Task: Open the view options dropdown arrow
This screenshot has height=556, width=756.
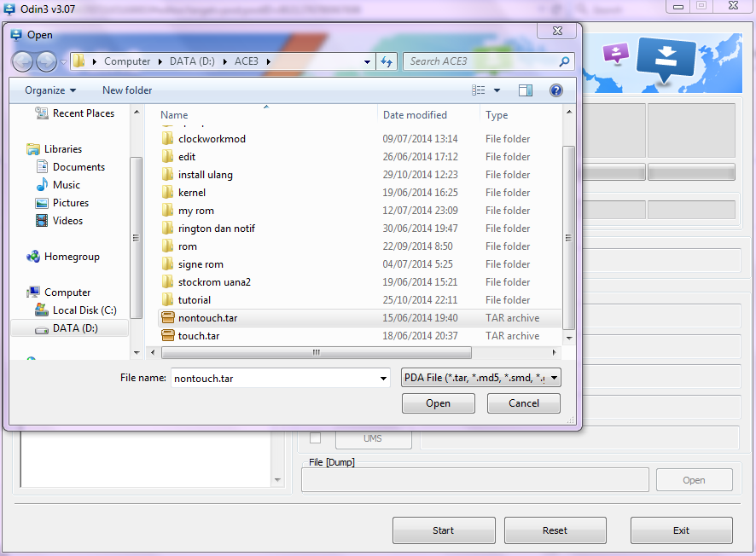Action: pos(497,90)
